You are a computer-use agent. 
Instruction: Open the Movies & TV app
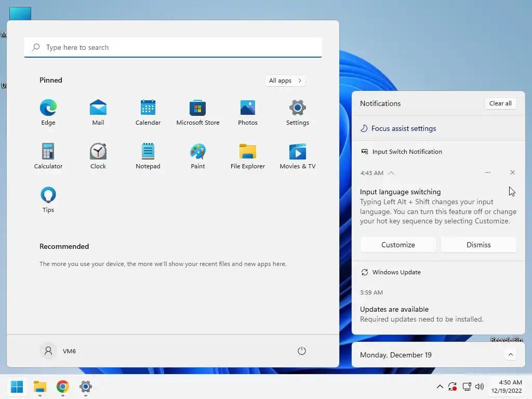click(298, 156)
